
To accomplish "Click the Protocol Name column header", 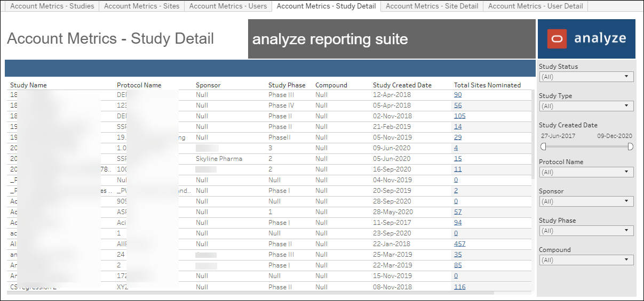I will 139,85.
